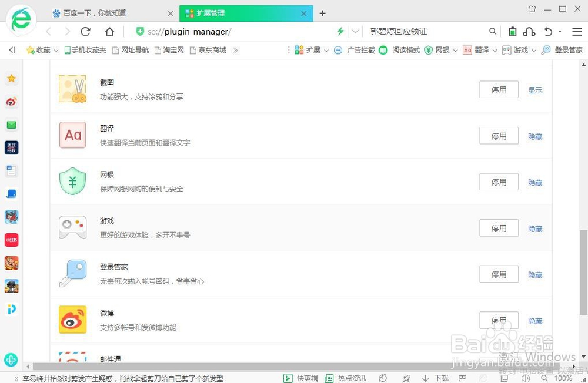The width and height of the screenshot is (588, 383).
Task: Hide the 网银 extension via 隐藏 link
Action: [535, 183]
